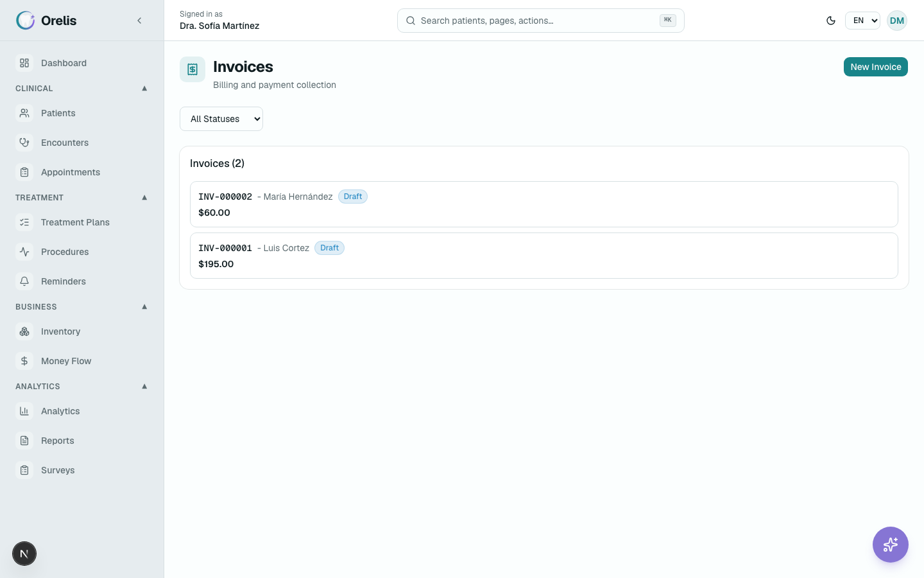The width and height of the screenshot is (924, 578).
Task: Click the signed-in name Dra. Sofía Martínez
Action: [x=219, y=26]
